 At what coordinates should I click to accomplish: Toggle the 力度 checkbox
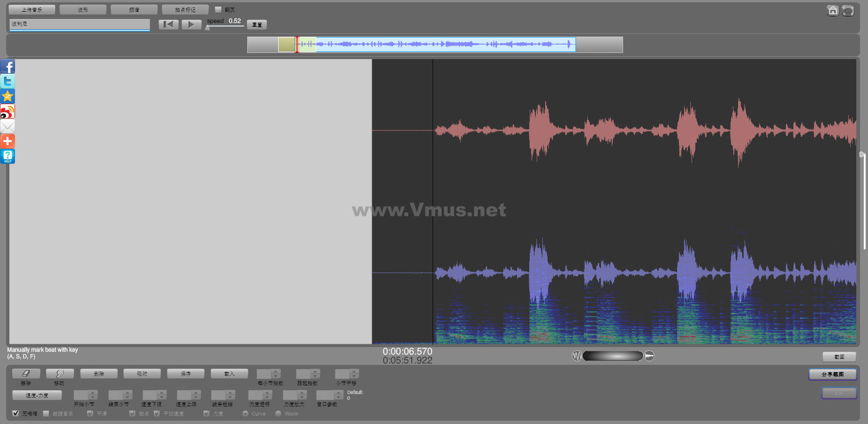tap(206, 413)
